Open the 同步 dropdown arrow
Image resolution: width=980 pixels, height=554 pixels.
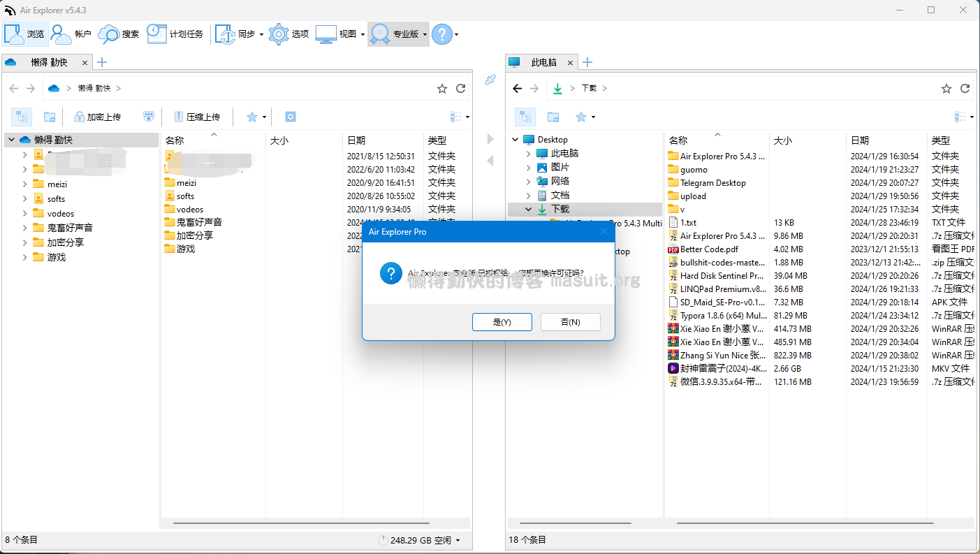261,34
